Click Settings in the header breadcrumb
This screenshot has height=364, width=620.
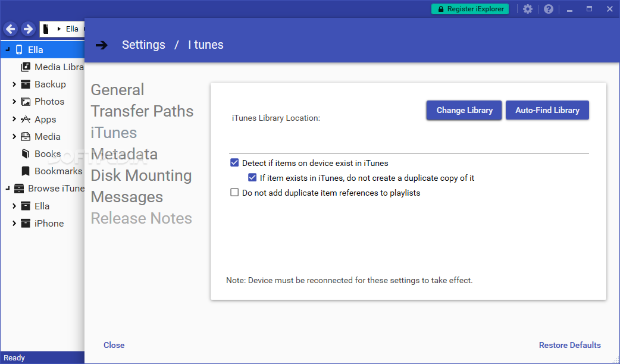pos(143,45)
